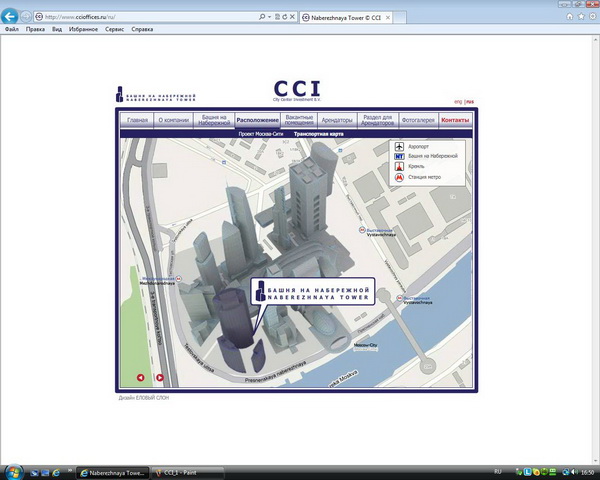Expand the quick launch chevron on the taskbar

coord(70,471)
